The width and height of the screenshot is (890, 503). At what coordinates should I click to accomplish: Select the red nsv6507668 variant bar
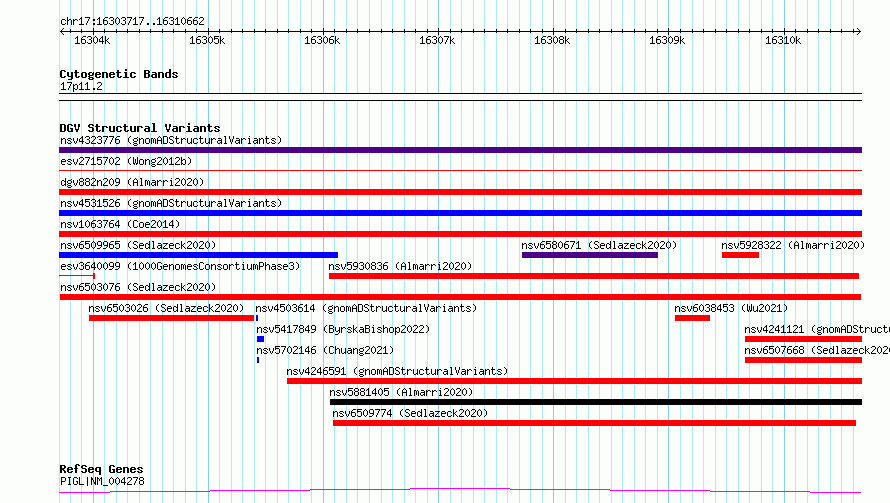(803, 360)
